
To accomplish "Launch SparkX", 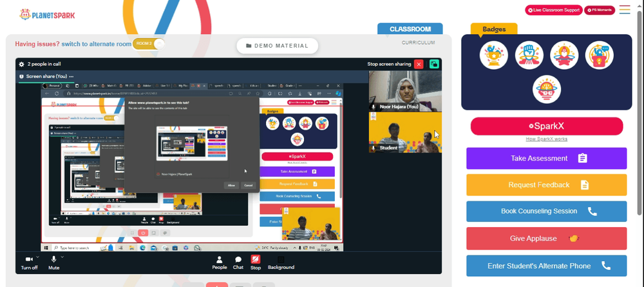I will [547, 126].
